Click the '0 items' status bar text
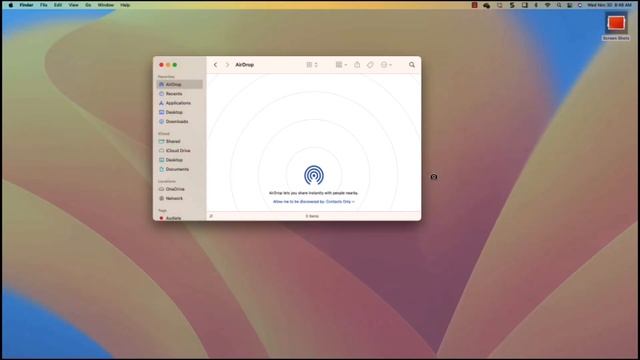The height and width of the screenshot is (360, 640). (312, 216)
